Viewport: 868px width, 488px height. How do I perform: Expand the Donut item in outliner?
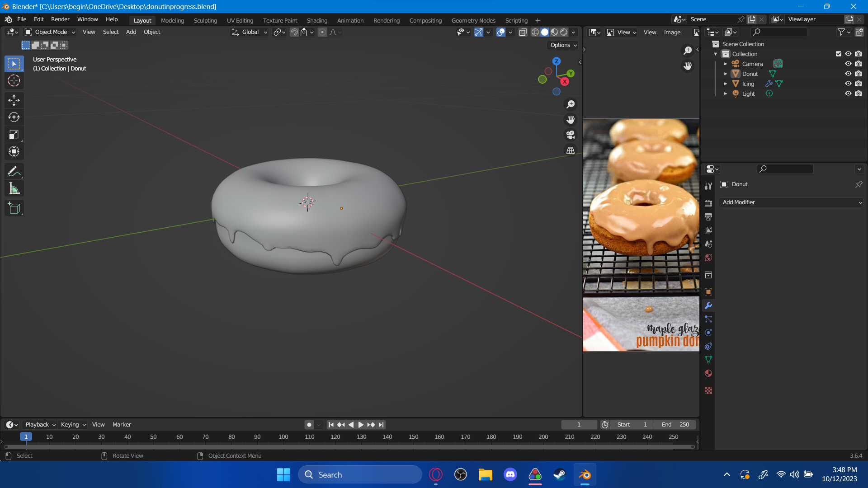click(726, 74)
